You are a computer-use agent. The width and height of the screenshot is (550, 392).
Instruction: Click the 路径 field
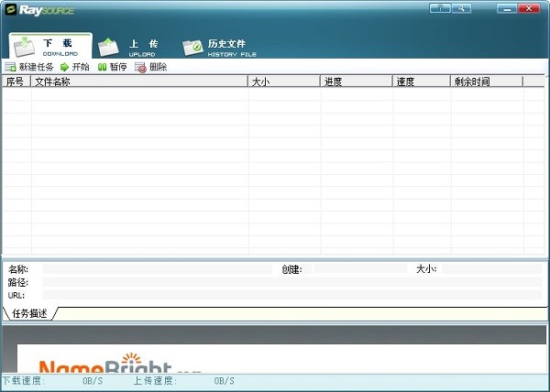pos(292,282)
